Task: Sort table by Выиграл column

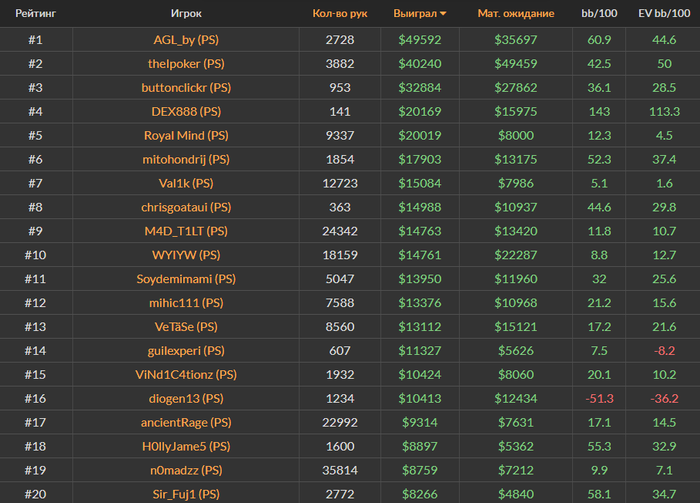Action: [419, 14]
